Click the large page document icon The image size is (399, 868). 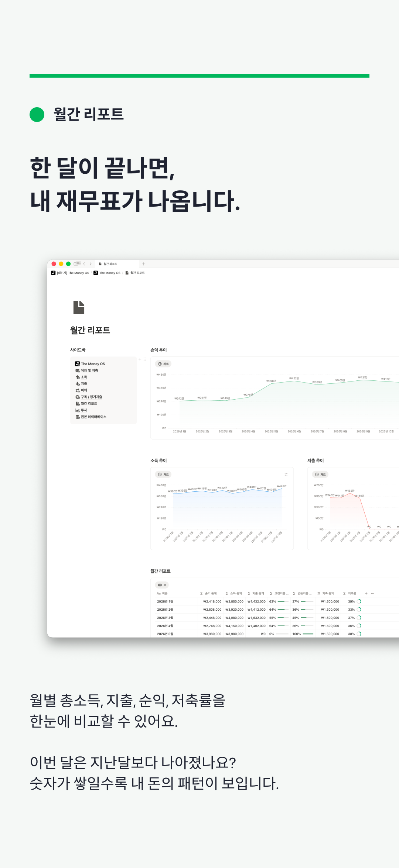click(x=79, y=307)
